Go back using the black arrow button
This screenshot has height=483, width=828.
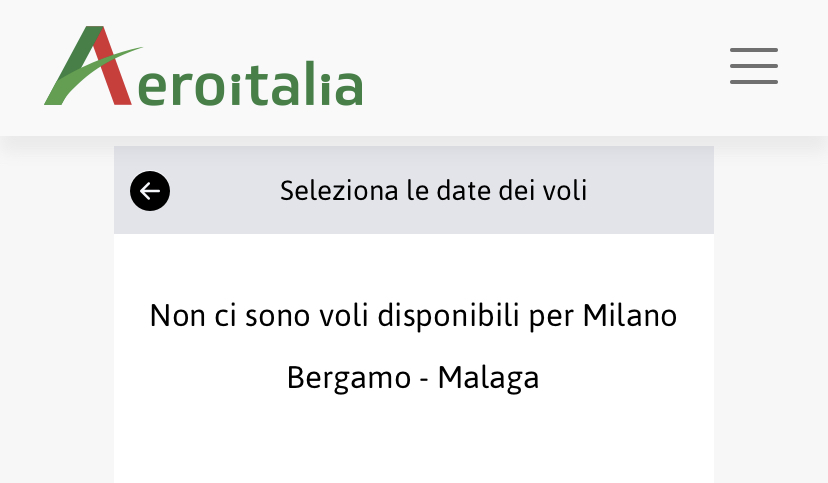click(150, 191)
